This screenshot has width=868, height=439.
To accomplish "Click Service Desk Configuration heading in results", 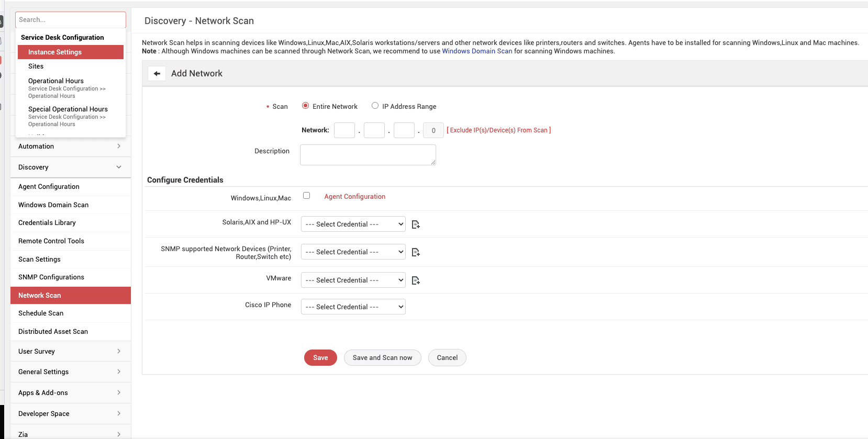I will tap(62, 38).
